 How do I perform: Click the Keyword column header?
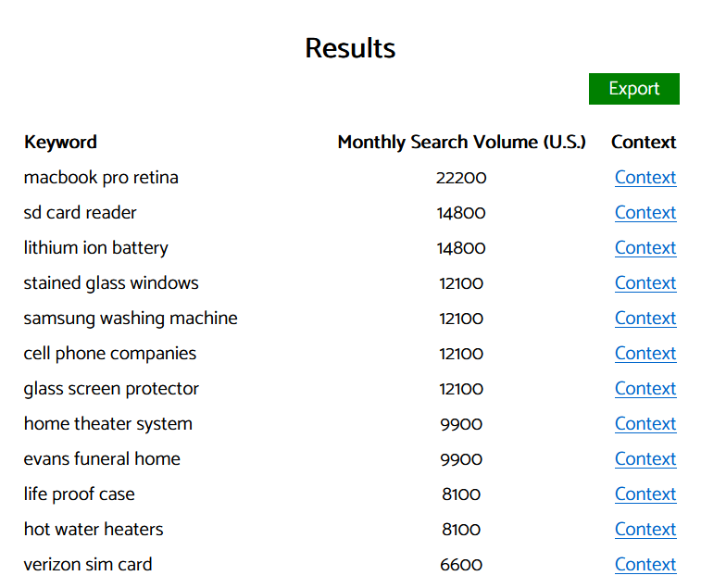60,143
